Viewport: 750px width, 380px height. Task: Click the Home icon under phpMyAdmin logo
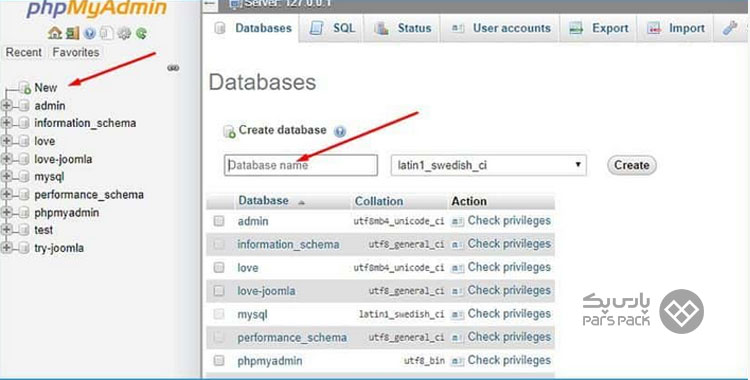tap(55, 33)
